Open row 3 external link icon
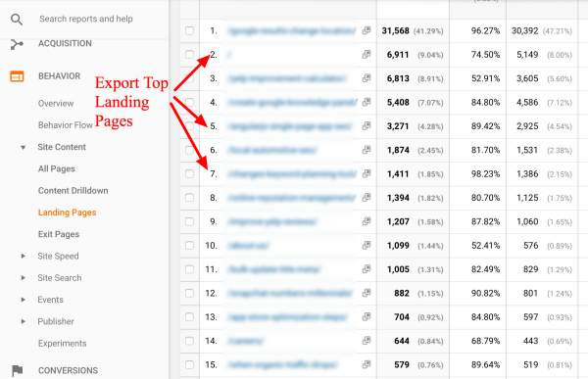This screenshot has height=379, width=588. (x=367, y=78)
